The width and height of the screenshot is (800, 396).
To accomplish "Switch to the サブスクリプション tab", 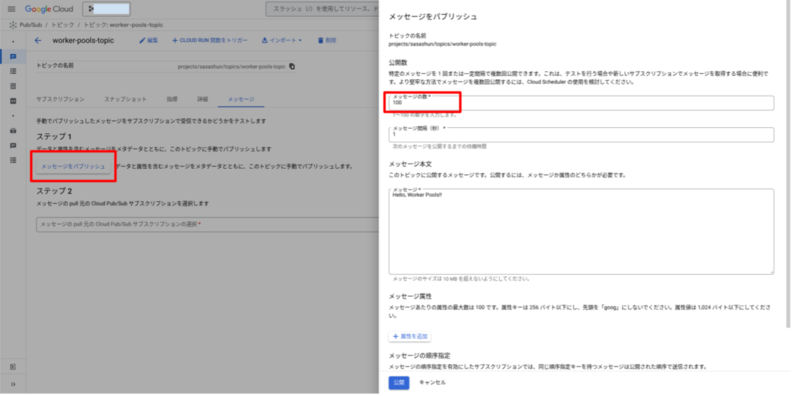I will [x=60, y=99].
